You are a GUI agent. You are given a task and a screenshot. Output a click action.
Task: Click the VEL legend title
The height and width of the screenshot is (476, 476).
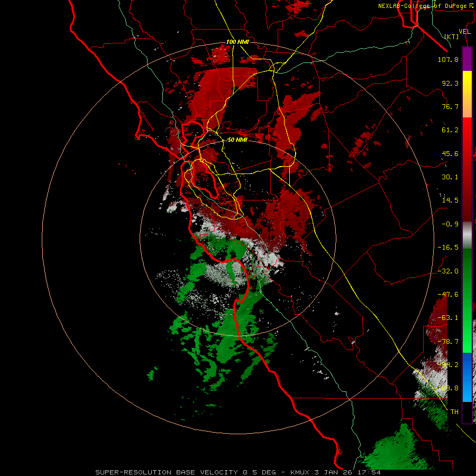tap(464, 32)
